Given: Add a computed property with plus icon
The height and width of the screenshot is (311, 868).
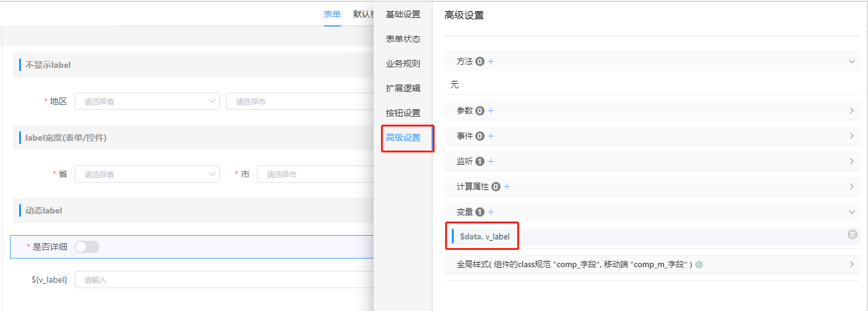Looking at the screenshot, I should [x=507, y=186].
